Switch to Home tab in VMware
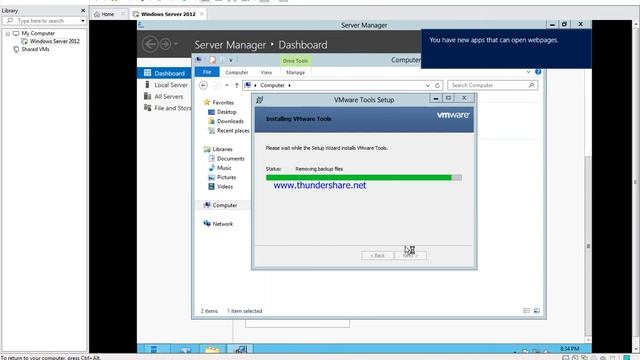 pyautogui.click(x=108, y=14)
